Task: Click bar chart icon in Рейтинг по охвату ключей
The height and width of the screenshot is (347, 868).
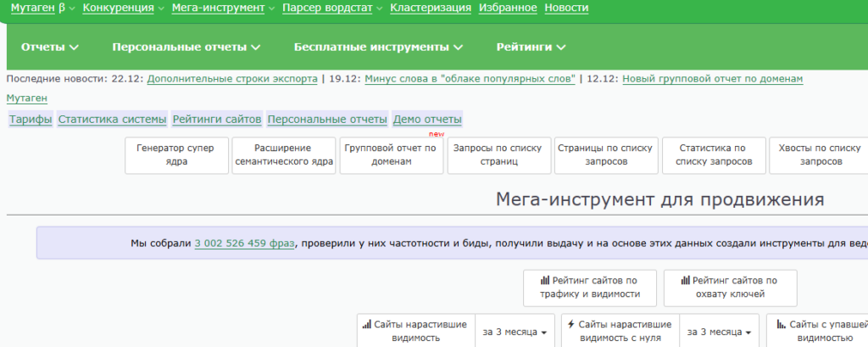Action: coord(685,281)
